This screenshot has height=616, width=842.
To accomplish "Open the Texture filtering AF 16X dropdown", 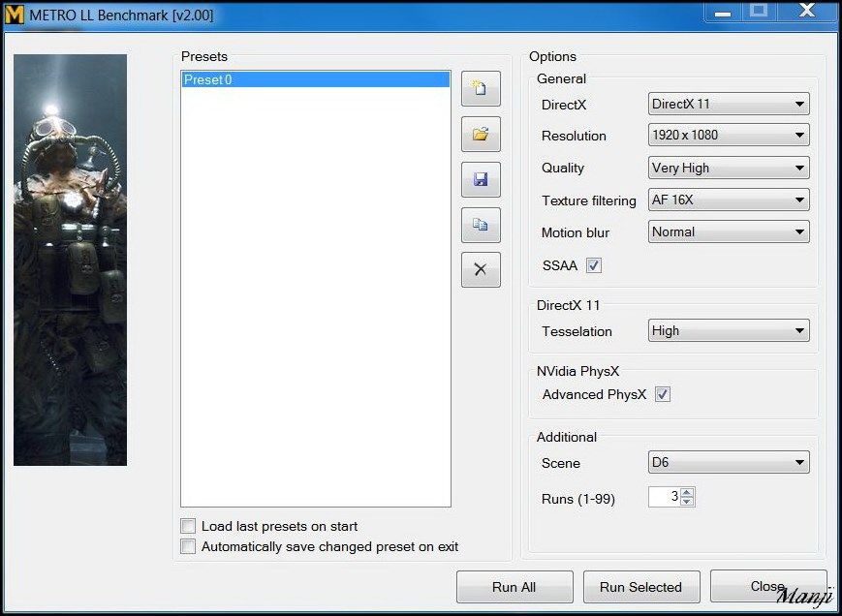I will click(729, 200).
